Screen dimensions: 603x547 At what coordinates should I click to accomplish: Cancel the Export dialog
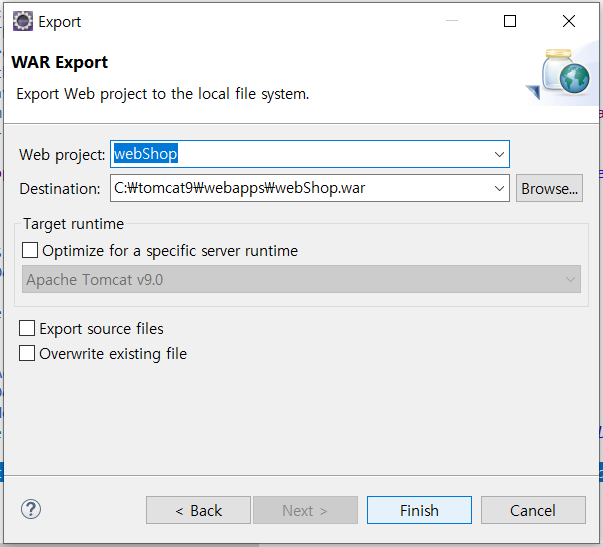[533, 510]
